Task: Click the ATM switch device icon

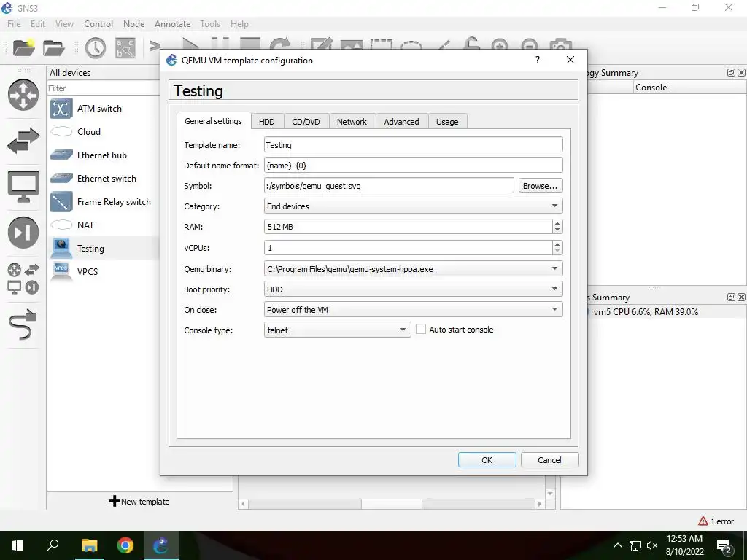Action: pos(61,109)
